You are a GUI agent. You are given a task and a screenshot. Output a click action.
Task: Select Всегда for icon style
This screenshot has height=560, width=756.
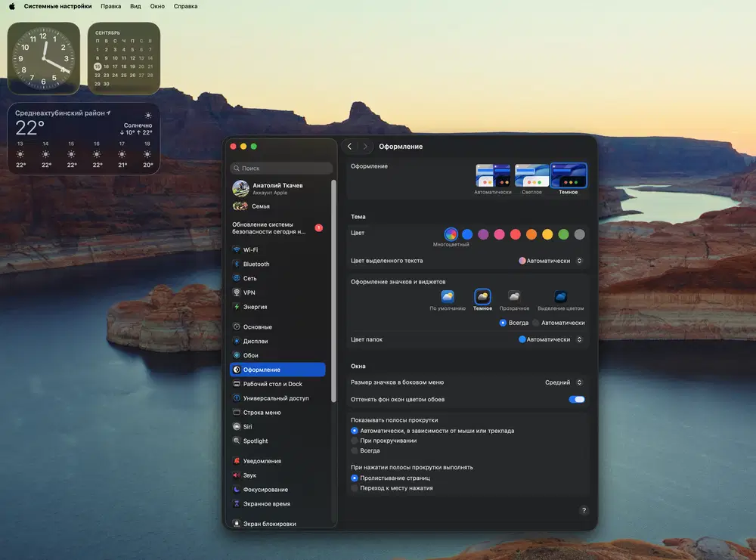pyautogui.click(x=503, y=323)
